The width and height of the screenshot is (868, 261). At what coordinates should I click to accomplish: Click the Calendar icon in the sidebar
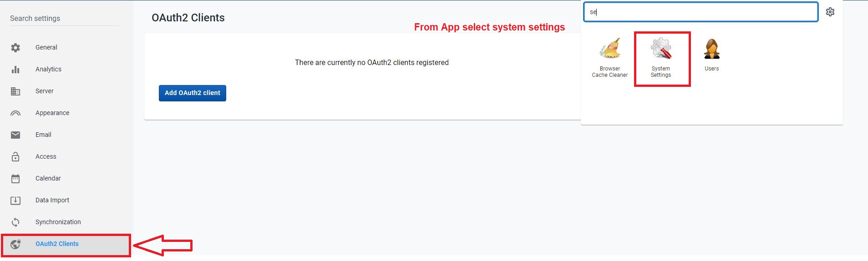(x=15, y=178)
